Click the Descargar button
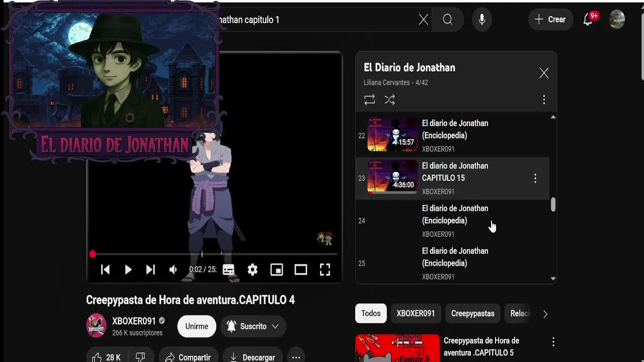Viewport: 644px width, 362px height. 253,357
